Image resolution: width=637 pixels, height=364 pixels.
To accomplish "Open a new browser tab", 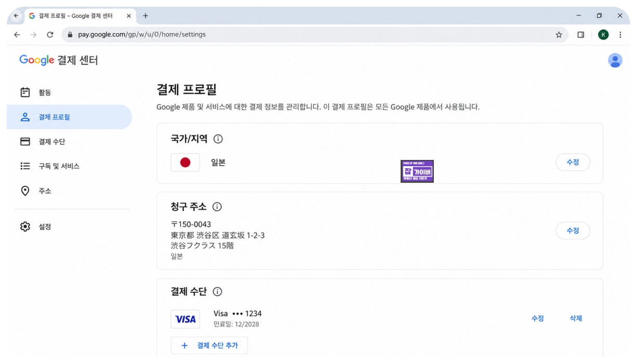I will tap(145, 16).
